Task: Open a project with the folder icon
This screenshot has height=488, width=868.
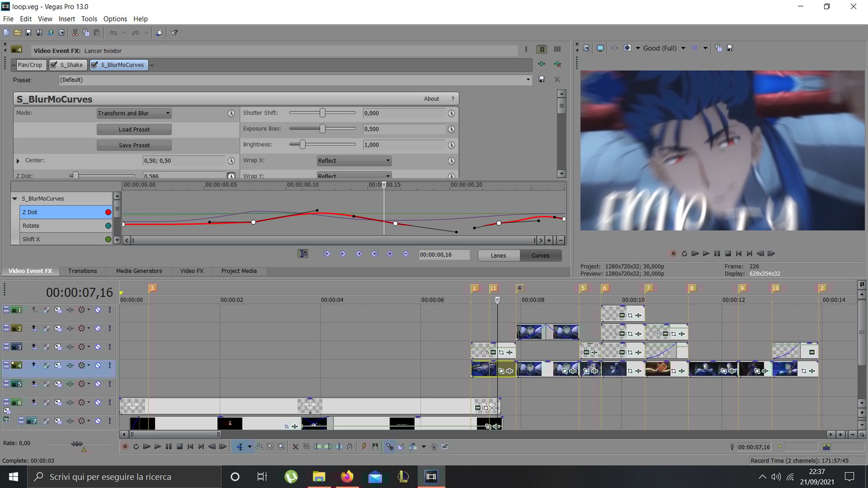Action: [x=17, y=32]
